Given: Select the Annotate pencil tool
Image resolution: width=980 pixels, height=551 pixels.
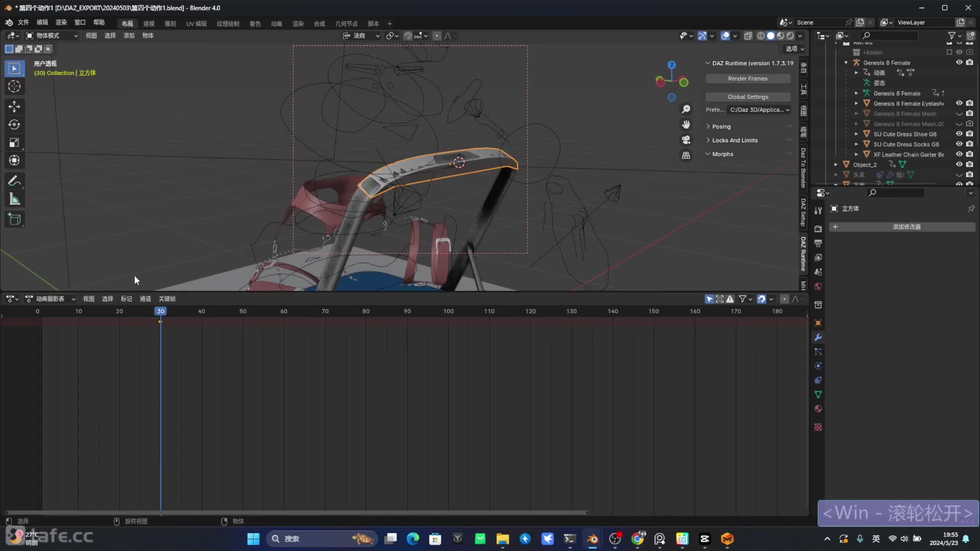Looking at the screenshot, I should [x=14, y=181].
